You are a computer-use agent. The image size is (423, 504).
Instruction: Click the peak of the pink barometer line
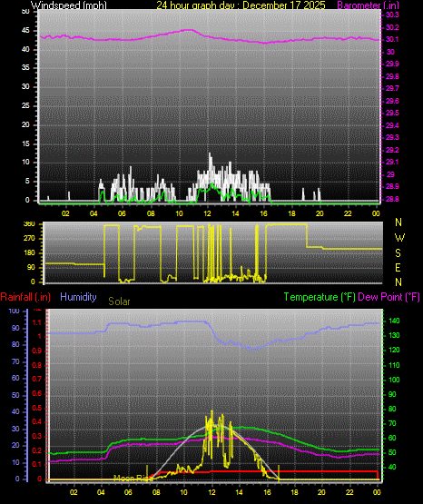190,30
